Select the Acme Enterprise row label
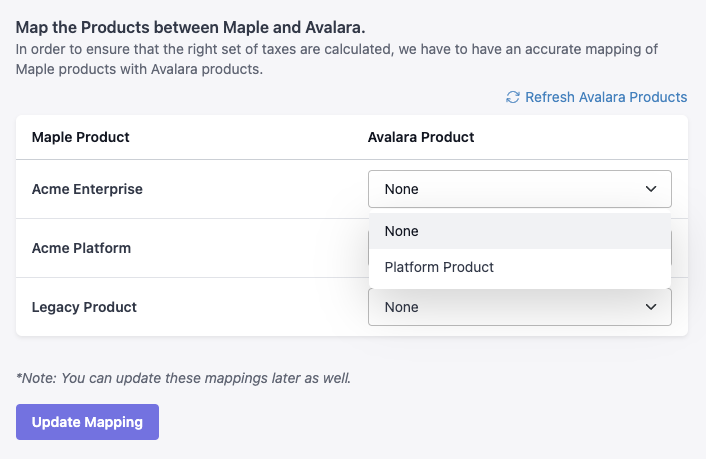The height and width of the screenshot is (459, 706). (87, 189)
